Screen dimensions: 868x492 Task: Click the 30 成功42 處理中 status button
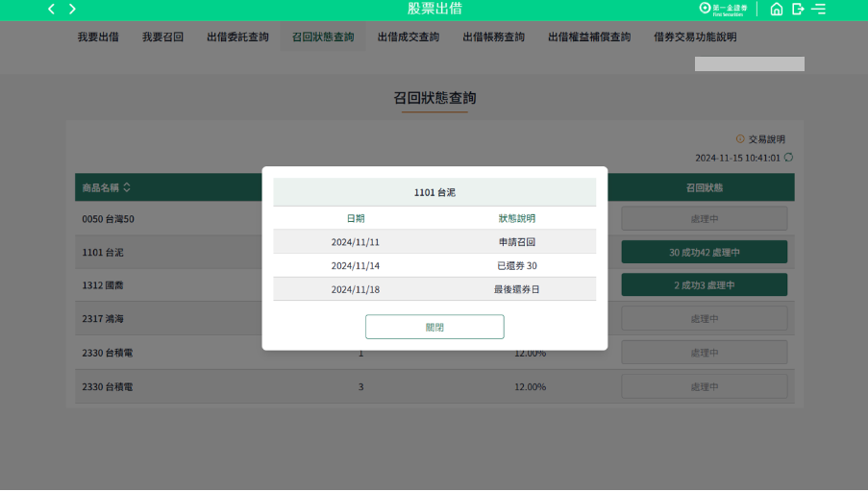704,253
